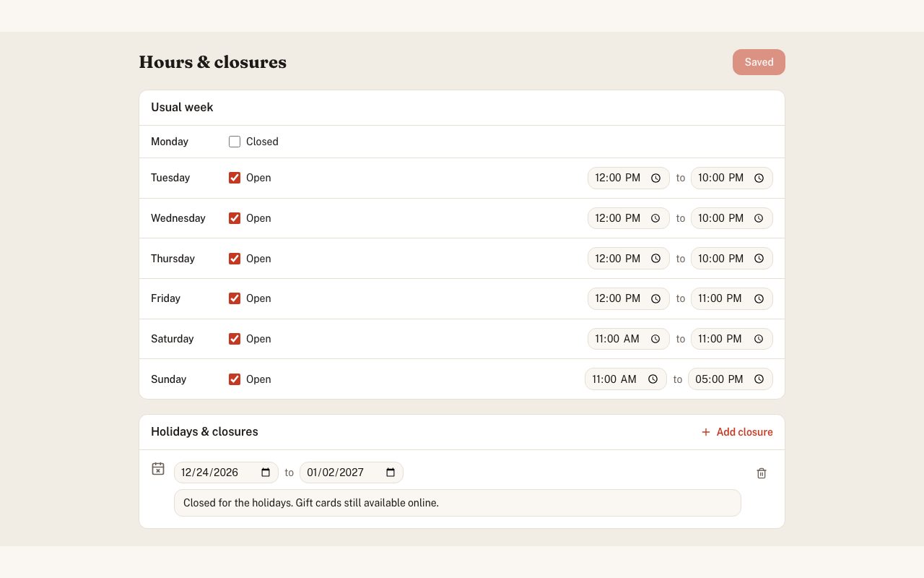Click closure start date 12/24/2026 field
This screenshot has width=924, height=578.
click(226, 473)
